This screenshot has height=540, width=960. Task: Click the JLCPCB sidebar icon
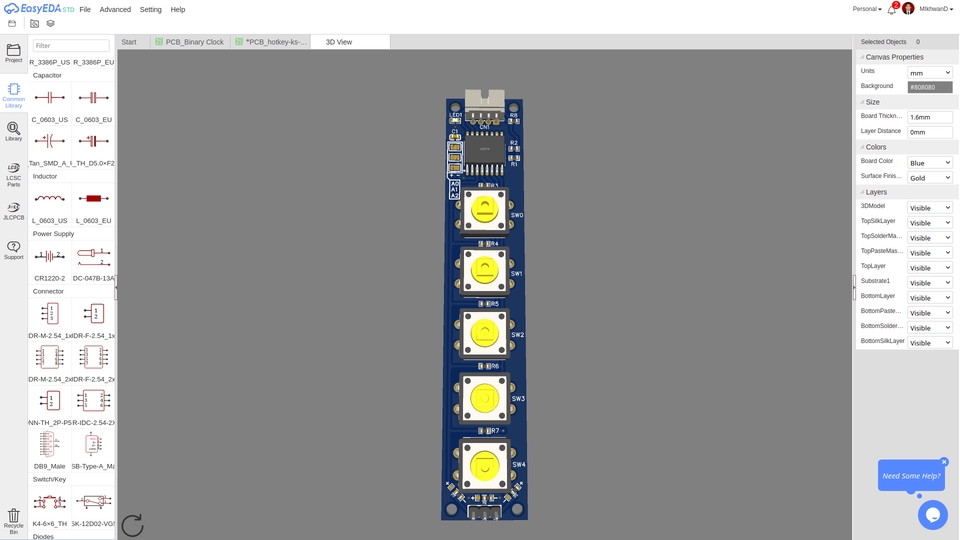(13, 211)
